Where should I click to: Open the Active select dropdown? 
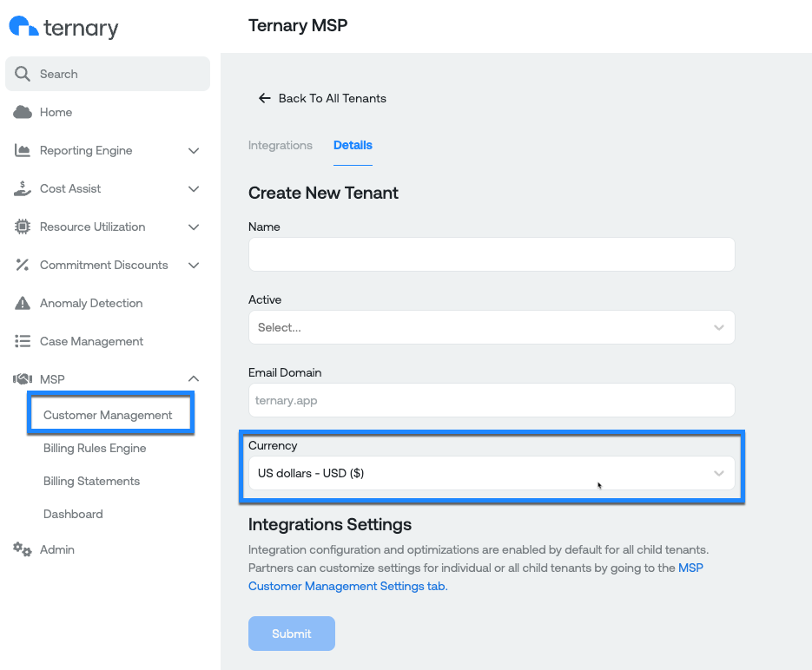tap(492, 327)
